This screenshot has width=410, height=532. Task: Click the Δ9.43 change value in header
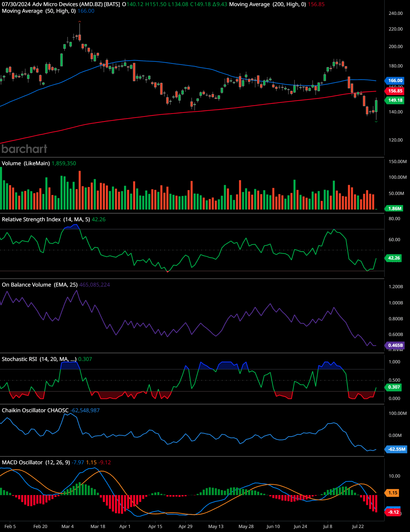[220, 4]
